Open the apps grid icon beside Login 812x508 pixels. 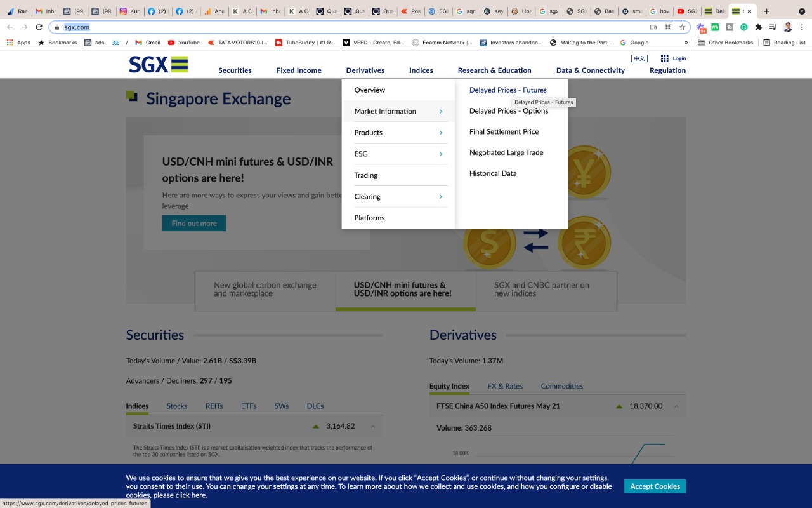click(664, 58)
